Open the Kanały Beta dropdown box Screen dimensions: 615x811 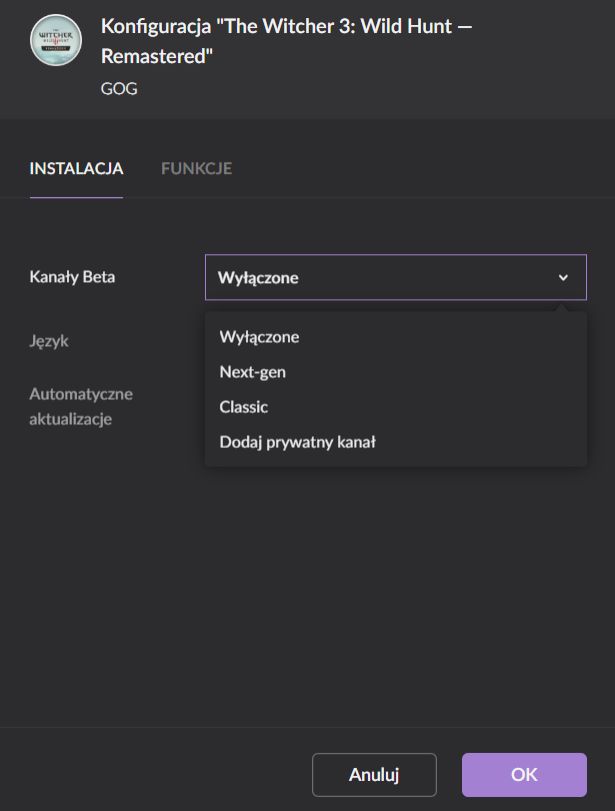[396, 277]
